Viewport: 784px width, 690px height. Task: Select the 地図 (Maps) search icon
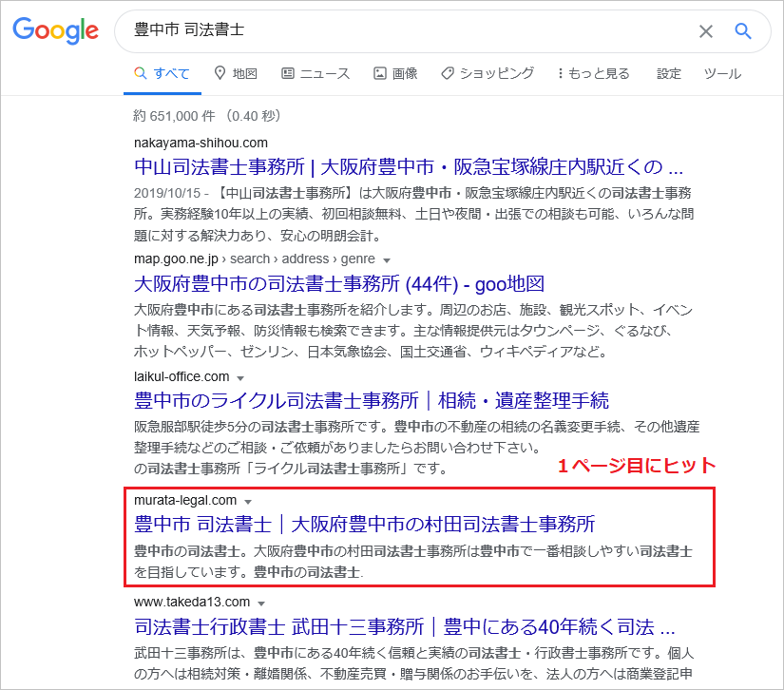click(220, 73)
